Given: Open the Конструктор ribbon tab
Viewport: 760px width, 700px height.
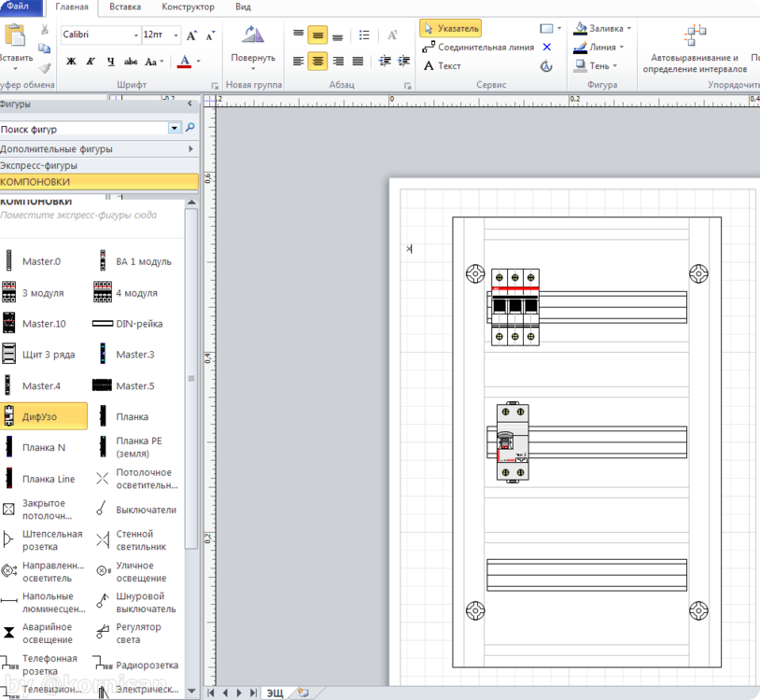Looking at the screenshot, I should click(188, 7).
